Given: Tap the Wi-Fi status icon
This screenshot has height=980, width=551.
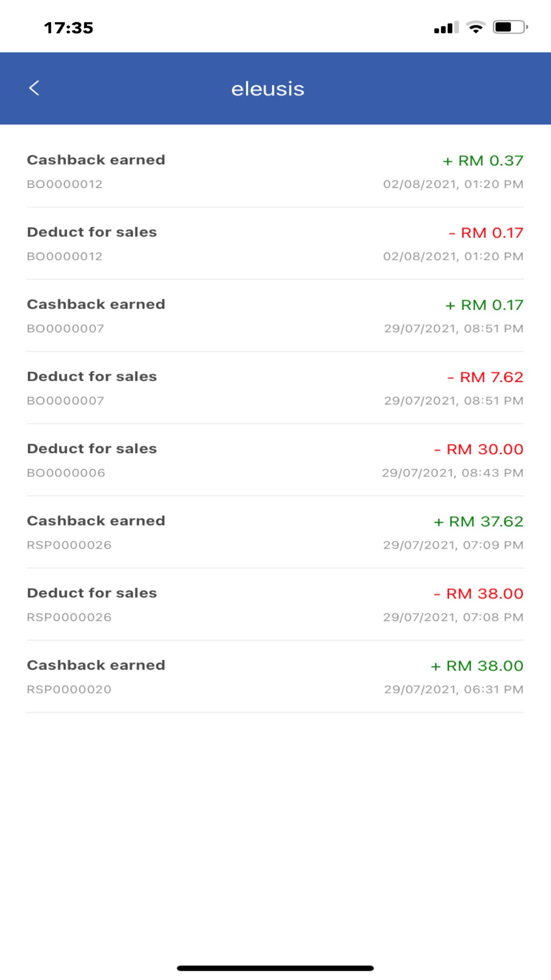Looking at the screenshot, I should click(x=476, y=27).
